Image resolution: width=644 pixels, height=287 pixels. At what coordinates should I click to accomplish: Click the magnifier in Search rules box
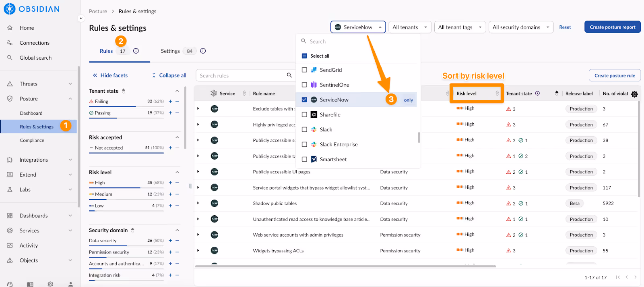[289, 75]
